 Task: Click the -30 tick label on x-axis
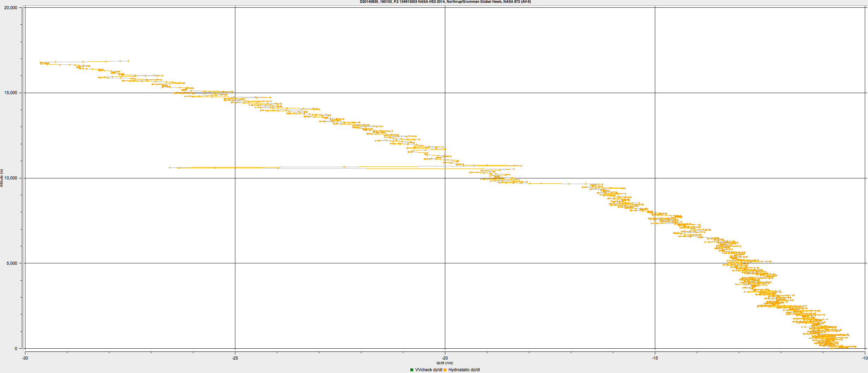tap(25, 358)
